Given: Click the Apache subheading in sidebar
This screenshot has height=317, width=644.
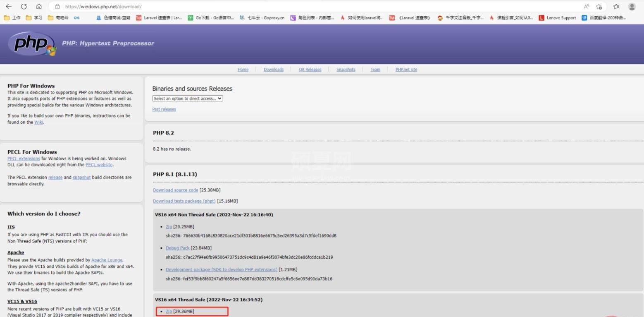Looking at the screenshot, I should (x=16, y=252).
